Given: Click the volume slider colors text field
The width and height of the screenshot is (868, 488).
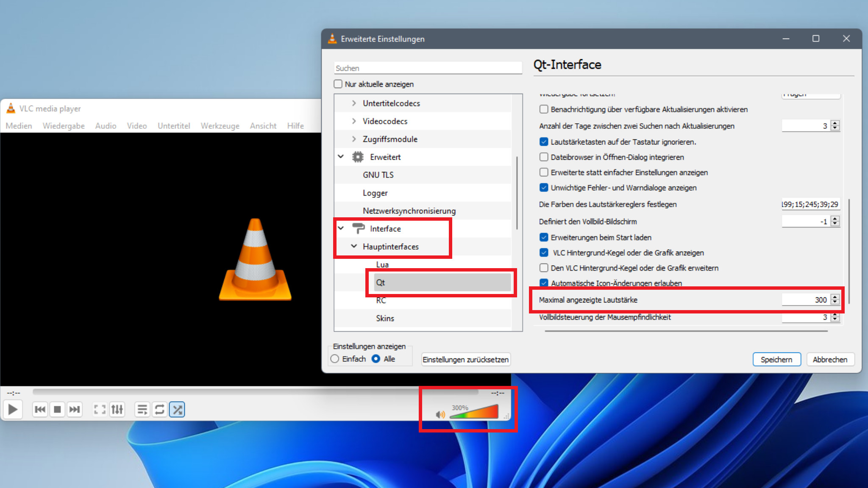Looking at the screenshot, I should (x=810, y=204).
